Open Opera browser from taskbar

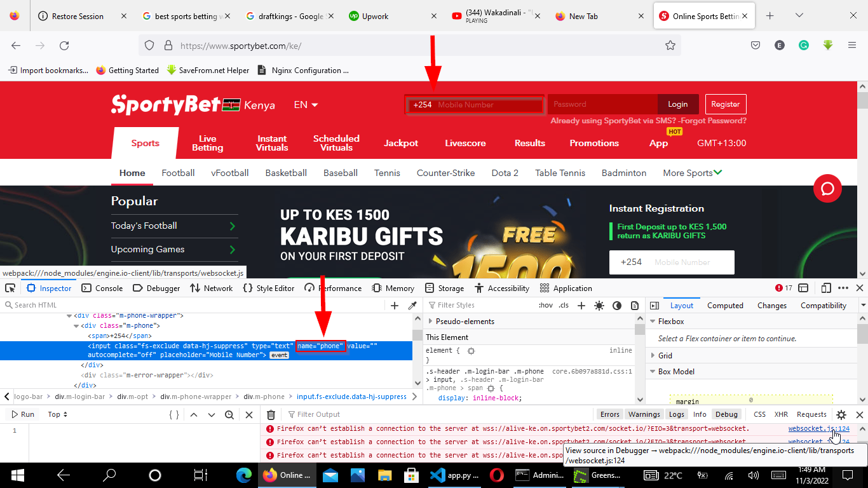click(497, 475)
